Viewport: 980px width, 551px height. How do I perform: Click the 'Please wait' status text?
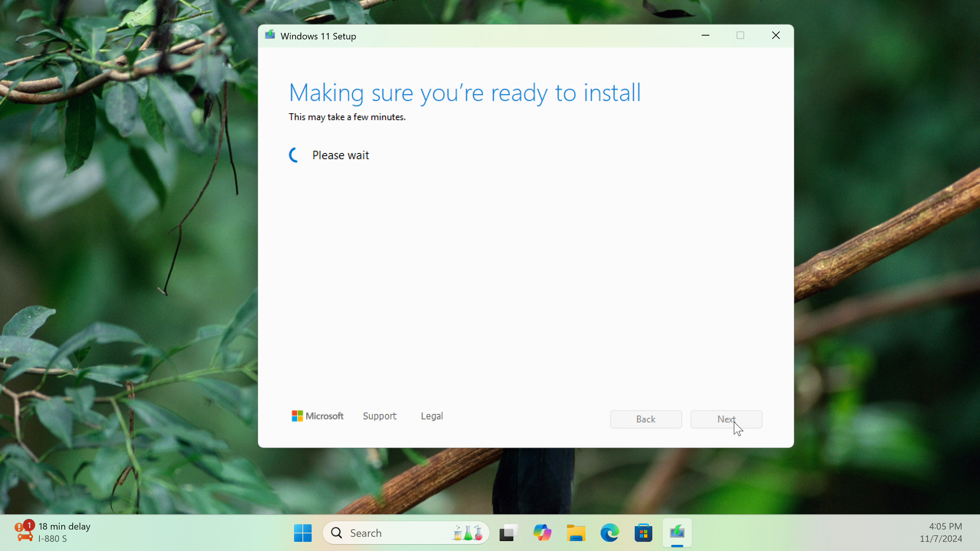(341, 155)
